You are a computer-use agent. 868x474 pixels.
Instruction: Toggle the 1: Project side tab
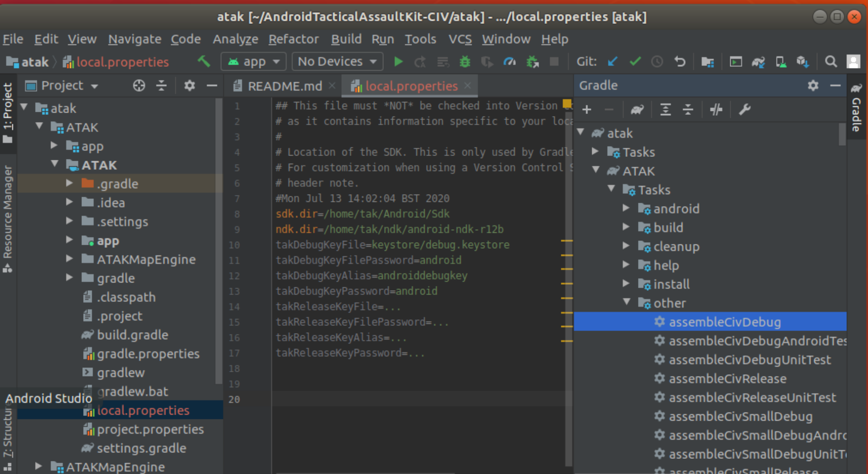click(x=8, y=113)
